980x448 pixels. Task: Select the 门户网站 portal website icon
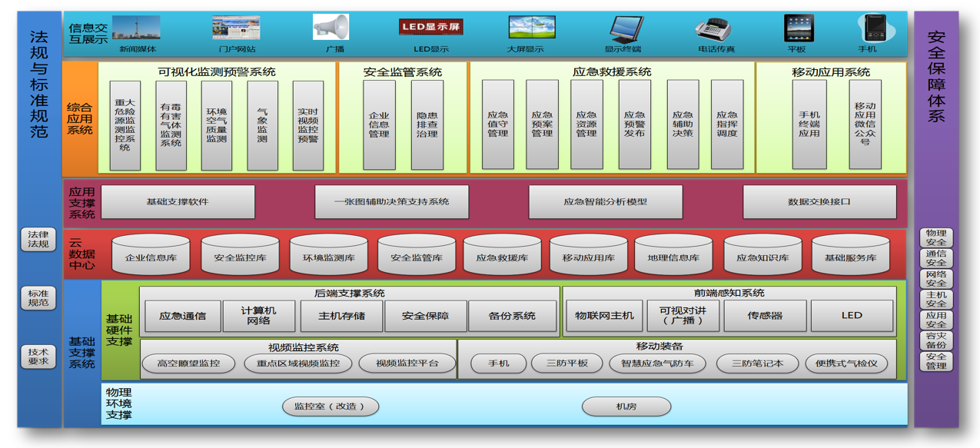pos(236,28)
